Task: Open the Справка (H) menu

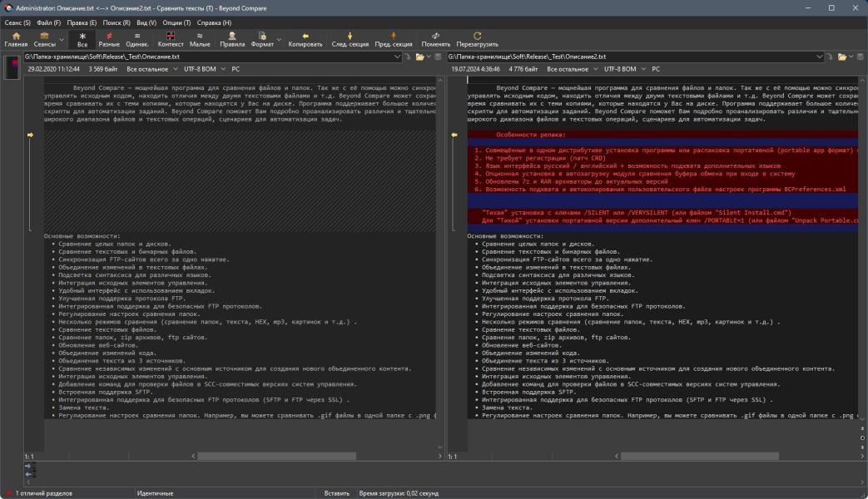Action: click(214, 22)
